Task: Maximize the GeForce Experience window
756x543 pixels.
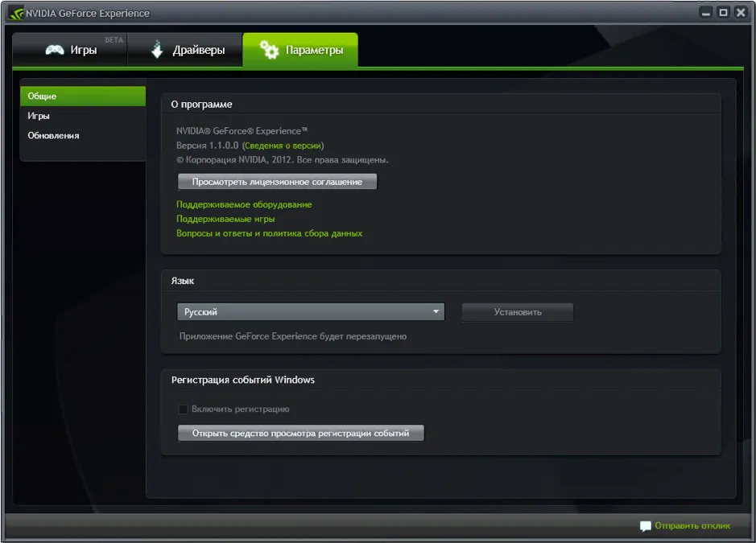Action: [723, 13]
